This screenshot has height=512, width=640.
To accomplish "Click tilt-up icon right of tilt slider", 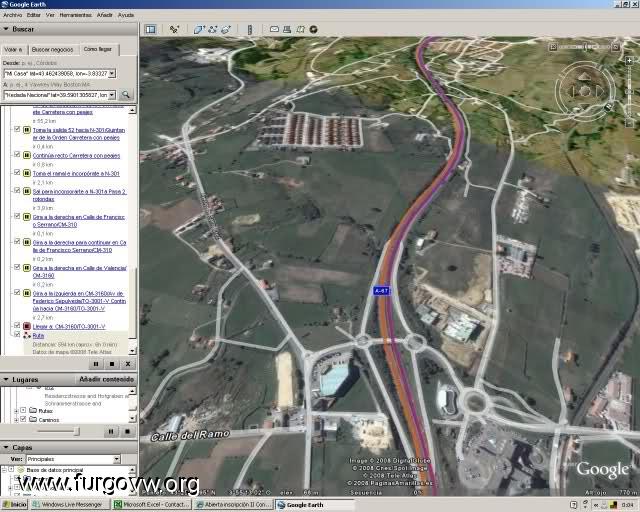I will 616,47.
